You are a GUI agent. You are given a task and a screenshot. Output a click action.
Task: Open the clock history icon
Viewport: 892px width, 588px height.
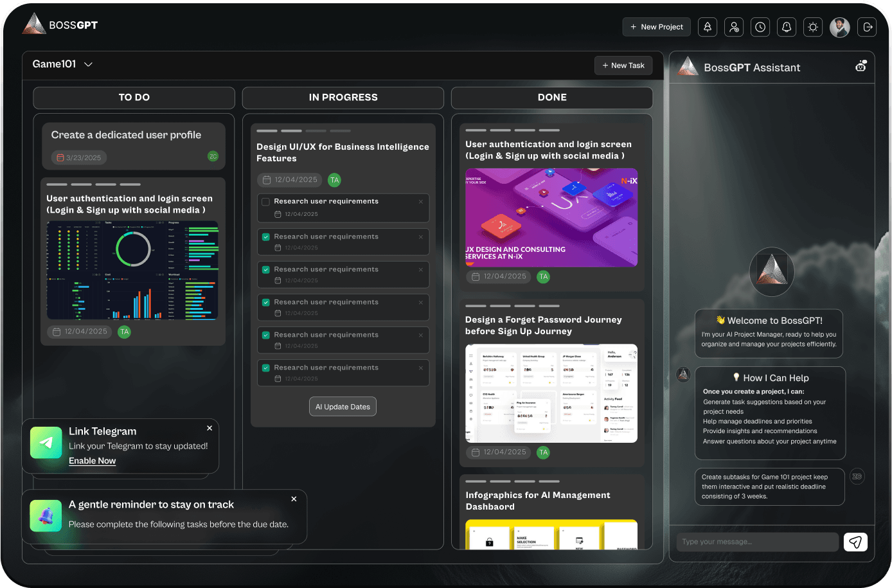point(760,27)
